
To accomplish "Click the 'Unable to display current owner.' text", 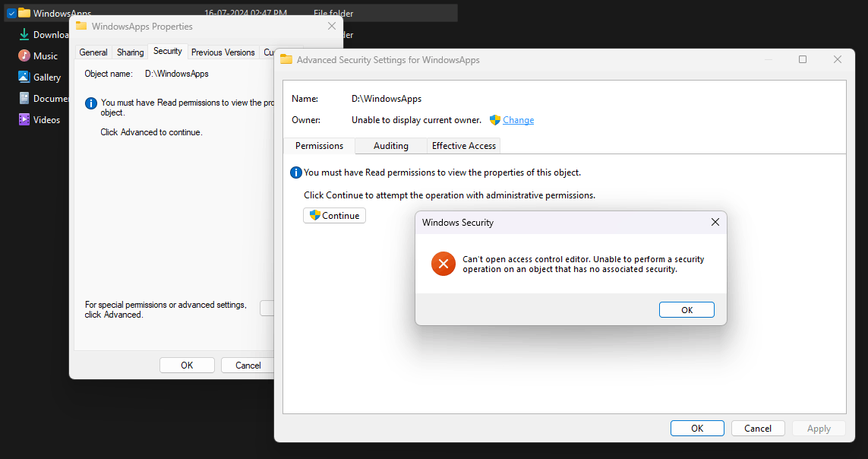I will pyautogui.click(x=416, y=119).
